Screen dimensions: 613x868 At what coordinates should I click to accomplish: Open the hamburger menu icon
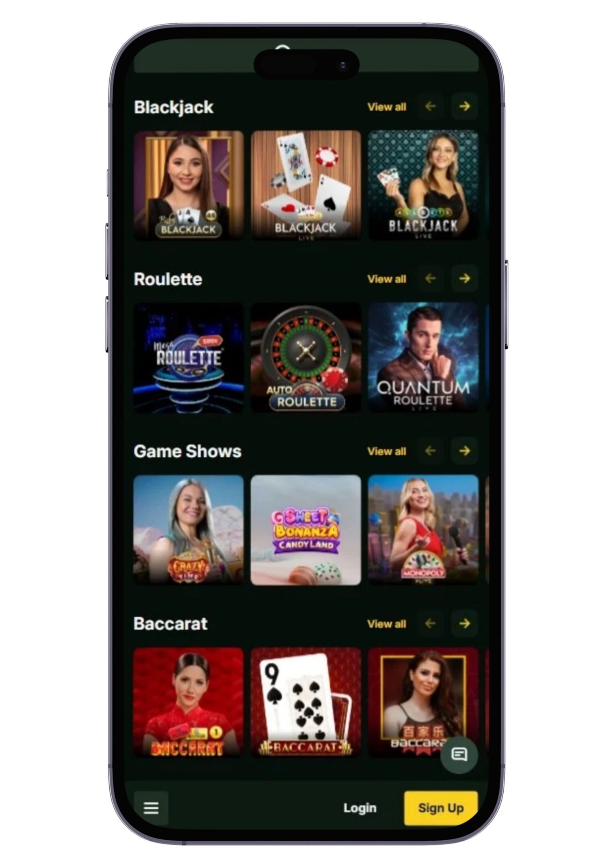(151, 808)
